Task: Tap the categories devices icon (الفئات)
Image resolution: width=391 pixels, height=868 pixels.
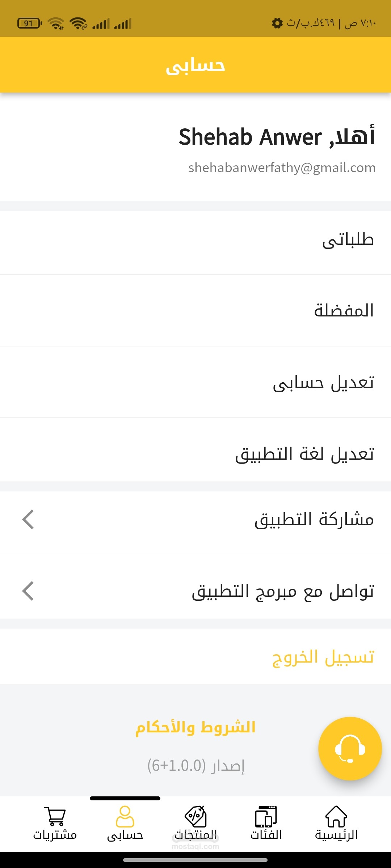Action: pos(266,816)
